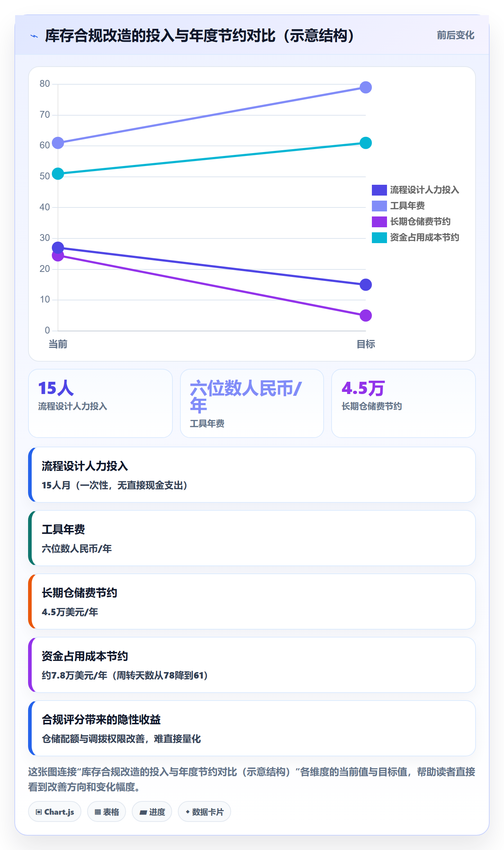The height and width of the screenshot is (850, 504).
Task: Click the 长期仓储费节约 target point at 5
Action: 365,316
